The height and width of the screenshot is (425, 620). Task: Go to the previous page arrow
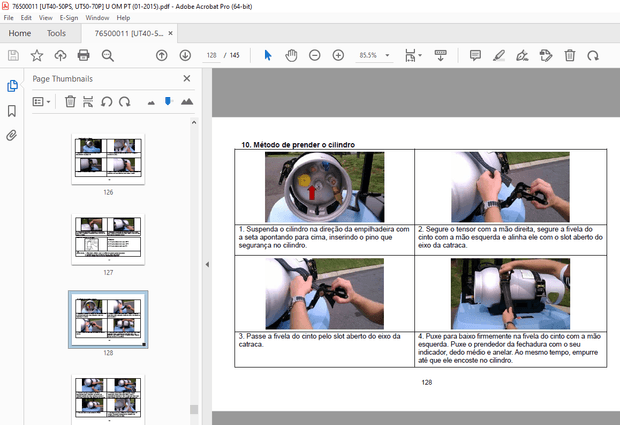click(161, 55)
